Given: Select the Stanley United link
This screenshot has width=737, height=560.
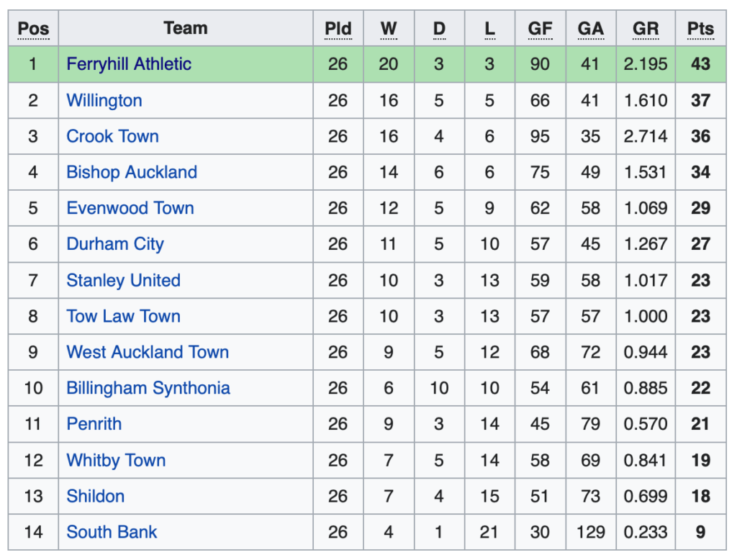Looking at the screenshot, I should (x=124, y=281).
